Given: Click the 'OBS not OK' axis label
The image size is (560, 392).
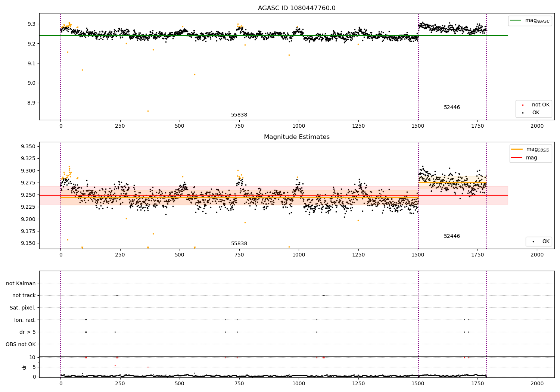Looking at the screenshot, I should pos(21,344).
